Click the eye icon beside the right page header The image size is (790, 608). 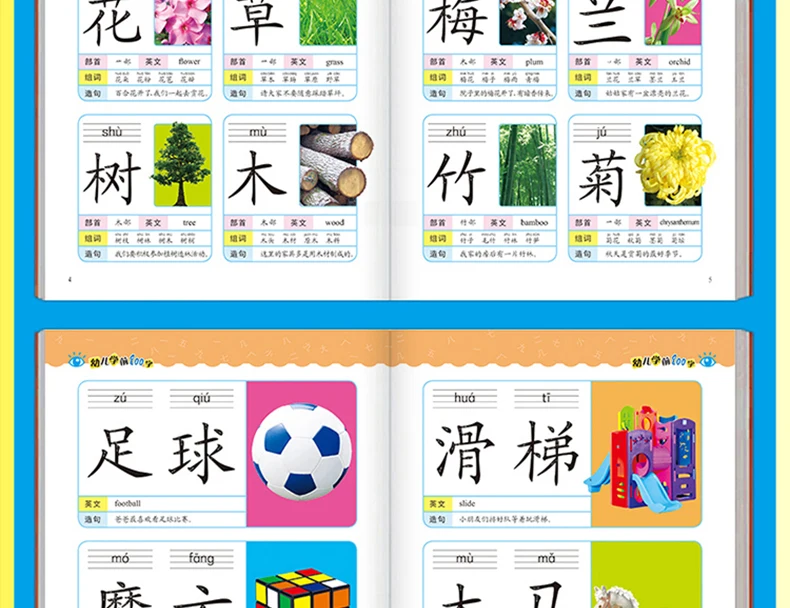(707, 360)
